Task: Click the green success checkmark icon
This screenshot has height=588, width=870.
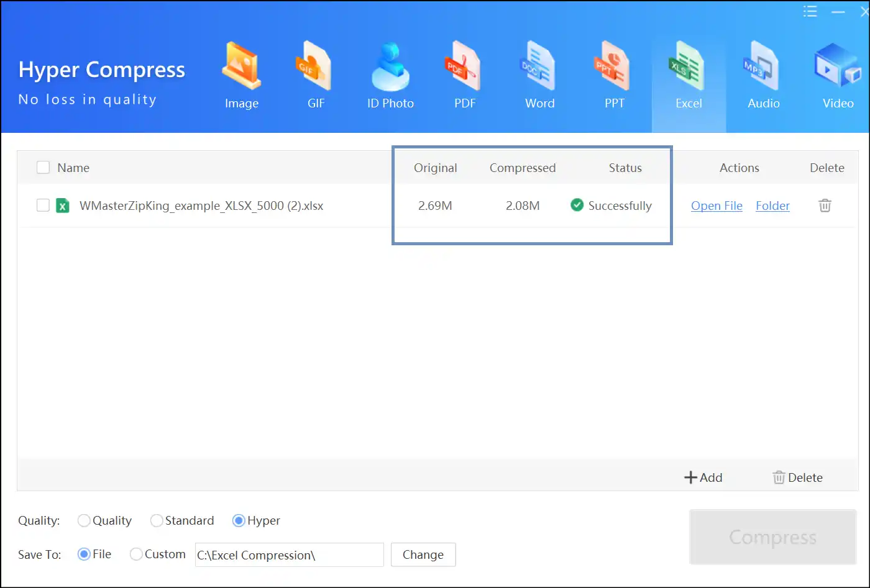Action: click(577, 205)
